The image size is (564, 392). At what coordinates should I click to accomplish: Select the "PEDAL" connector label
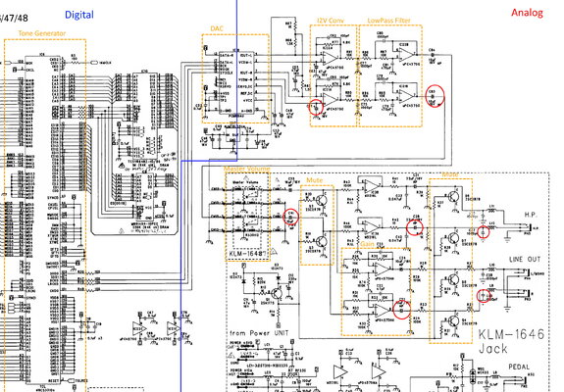tap(519, 367)
